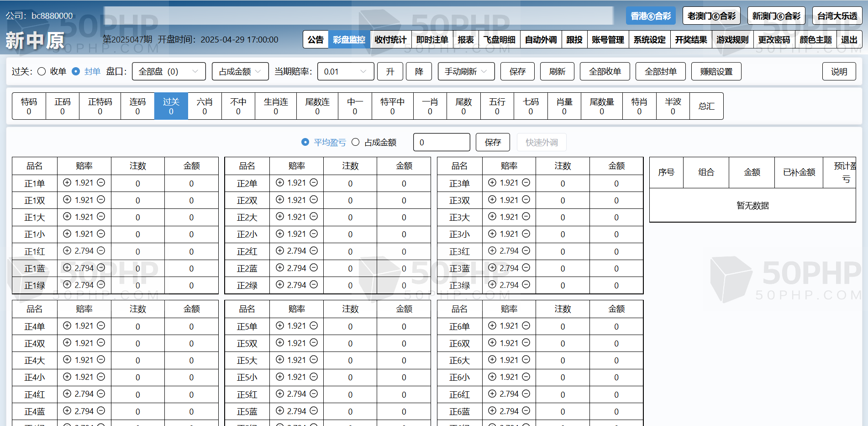Click minus icon for 正5单 odds
868x426 pixels.
[314, 325]
